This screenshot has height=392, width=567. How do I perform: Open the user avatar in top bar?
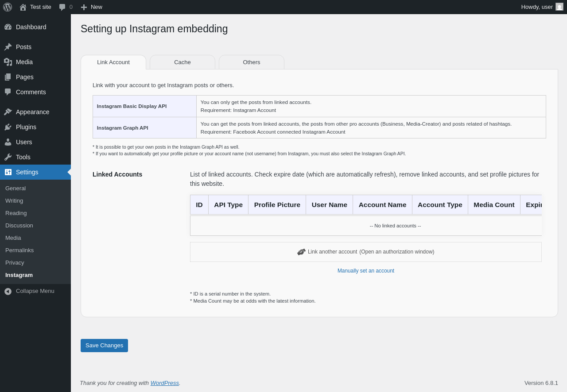point(559,7)
